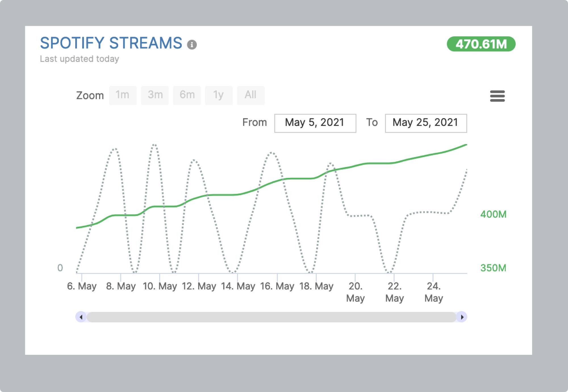Click the '14. May' axis label
The image size is (568, 392).
click(238, 286)
